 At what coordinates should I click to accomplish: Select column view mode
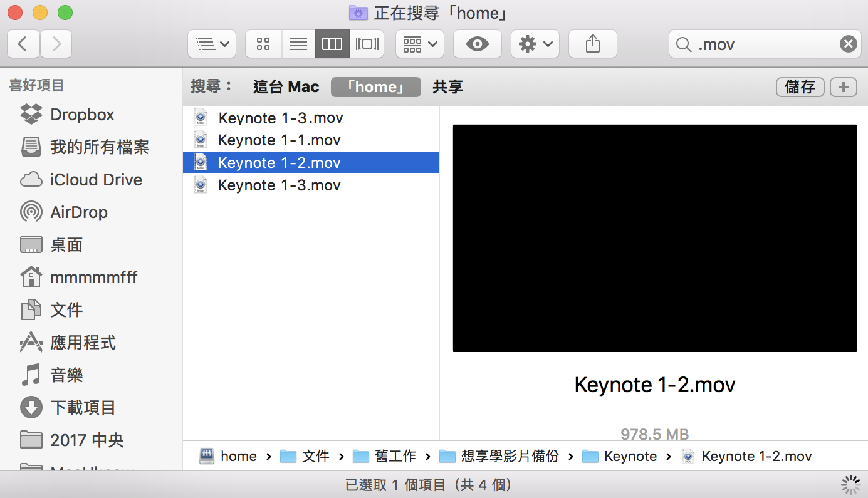pos(332,44)
